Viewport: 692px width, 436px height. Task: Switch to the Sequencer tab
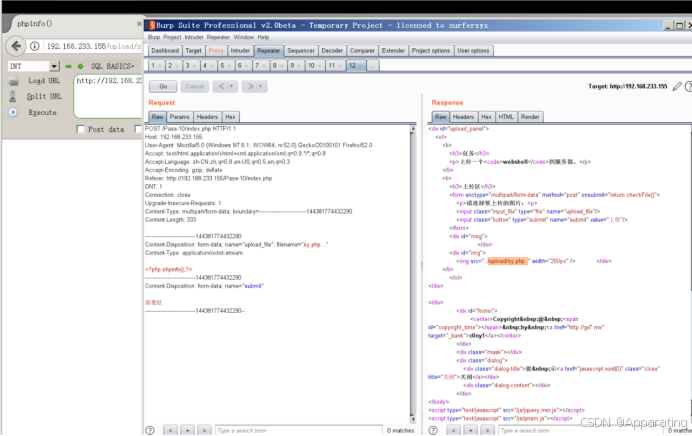tap(301, 51)
